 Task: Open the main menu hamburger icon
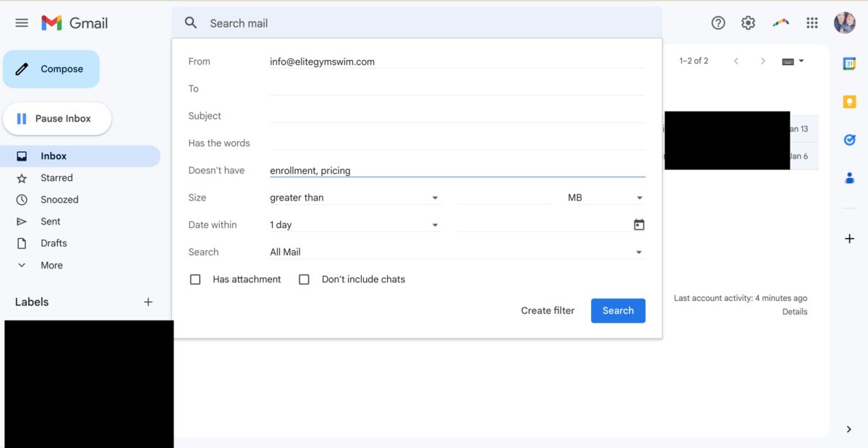(22, 23)
